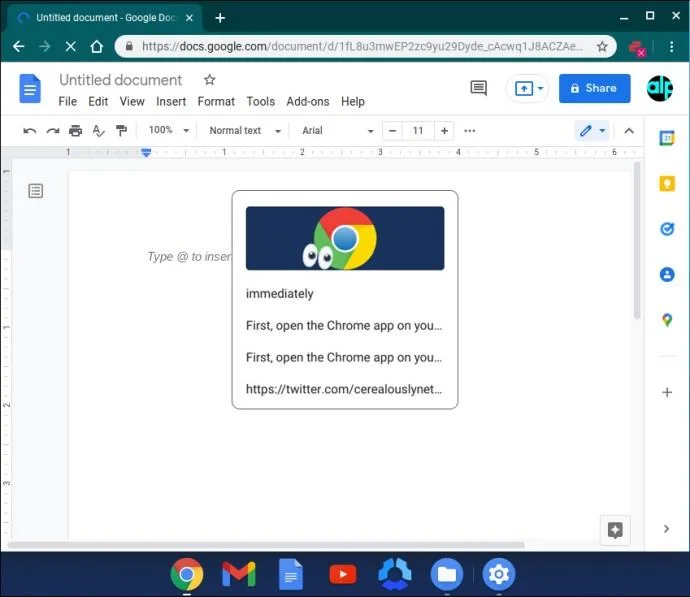Click the Untitled document title field
Image resolution: width=690 pixels, height=597 pixels.
click(120, 80)
